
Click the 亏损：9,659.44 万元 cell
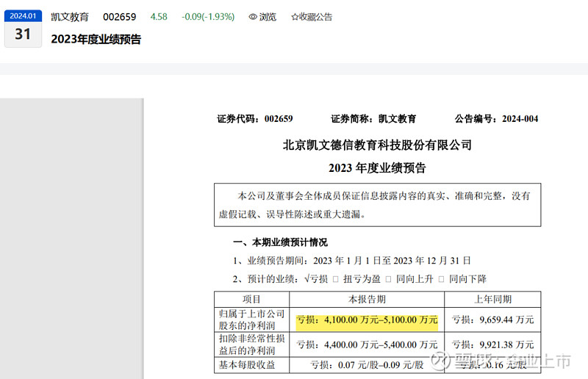pos(492,320)
